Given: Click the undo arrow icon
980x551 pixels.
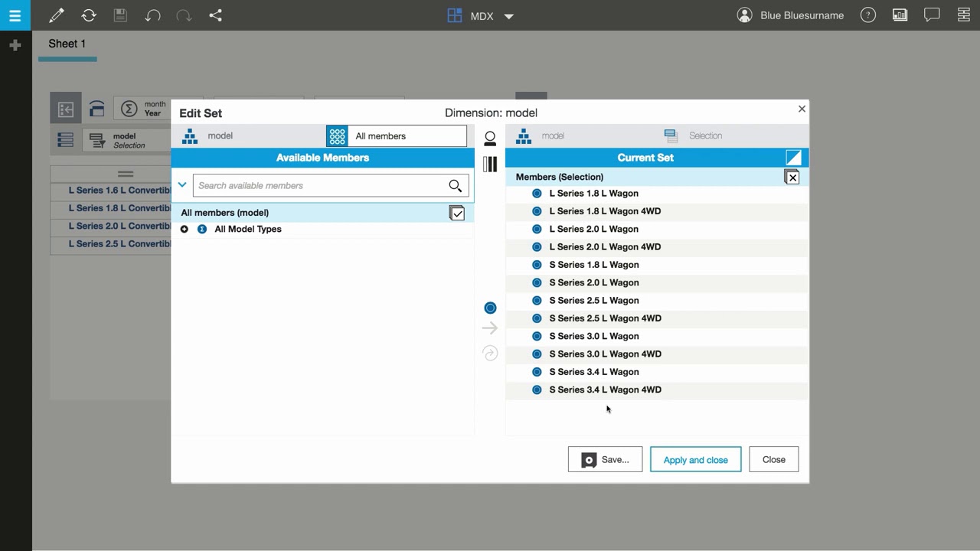Looking at the screenshot, I should click(152, 15).
